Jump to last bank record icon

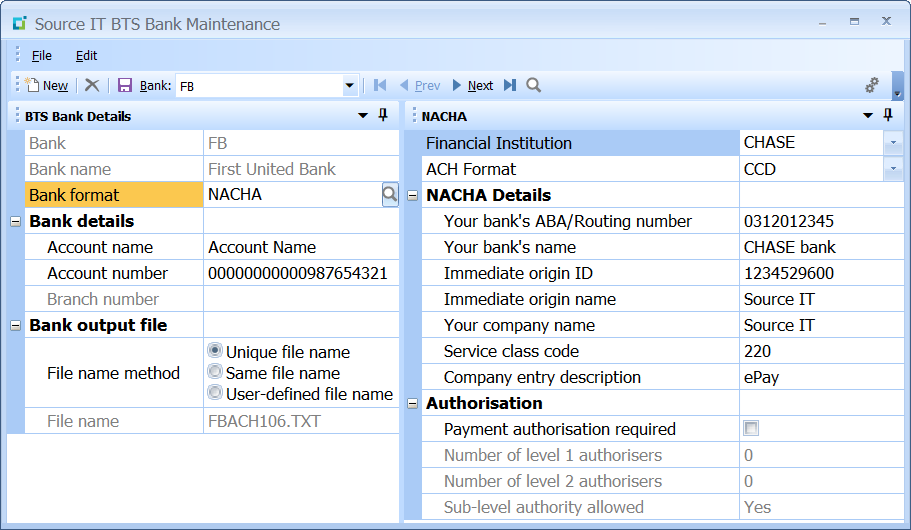coord(510,86)
